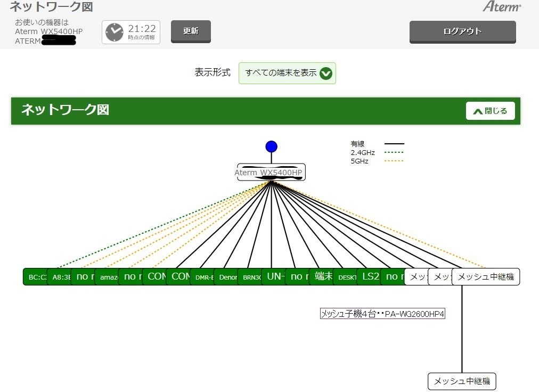
Task: Collapse the network map with 閉じる
Action: (x=490, y=111)
